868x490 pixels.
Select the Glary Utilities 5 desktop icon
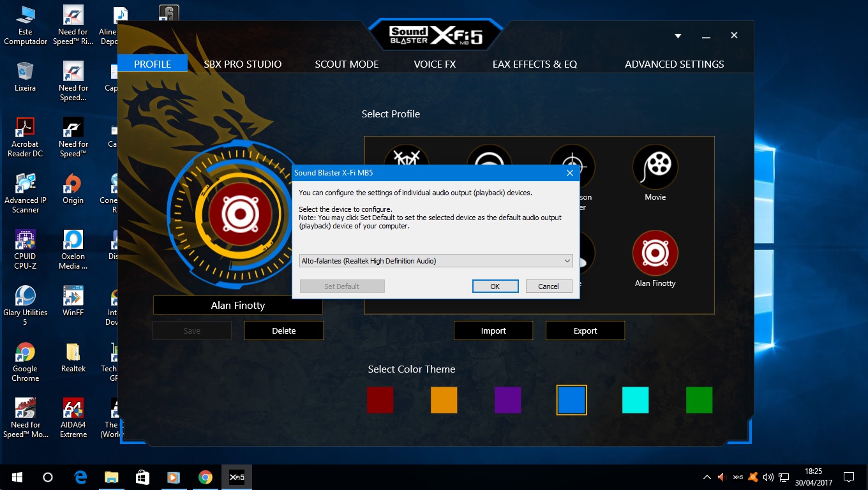pos(26,306)
